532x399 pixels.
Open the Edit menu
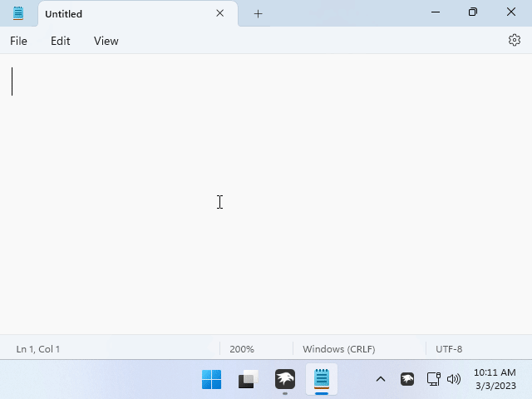(60, 41)
